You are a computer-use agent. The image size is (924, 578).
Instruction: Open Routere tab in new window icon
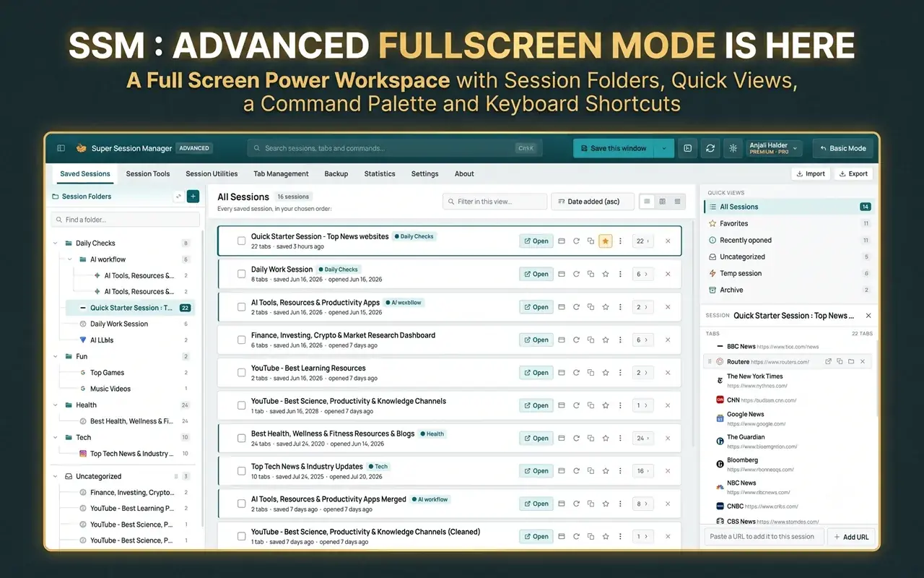(x=829, y=361)
